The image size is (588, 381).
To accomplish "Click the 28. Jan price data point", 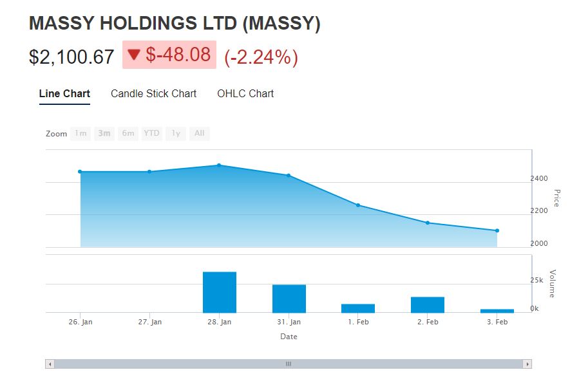I will click(219, 165).
